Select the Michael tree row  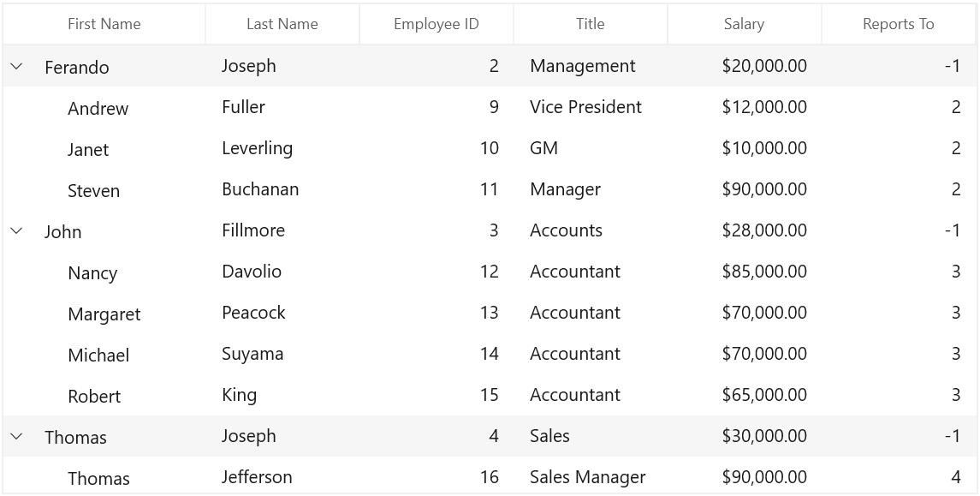490,354
